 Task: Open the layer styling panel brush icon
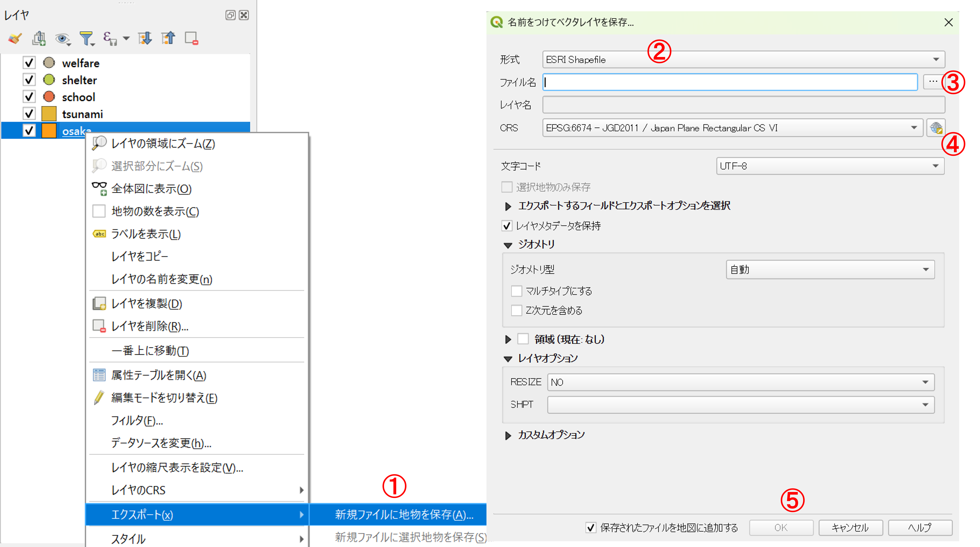[x=15, y=38]
